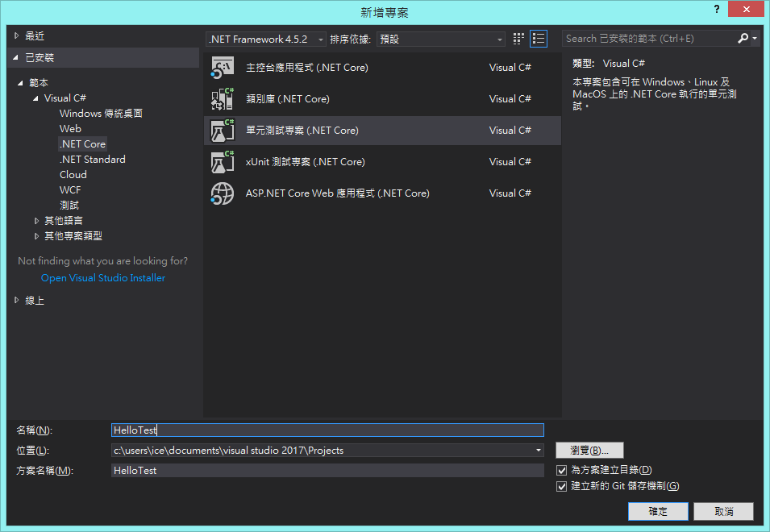Viewport: 770px width, 532px height.
Task: Click the 名稱 HelloTest input field
Action: [327, 430]
